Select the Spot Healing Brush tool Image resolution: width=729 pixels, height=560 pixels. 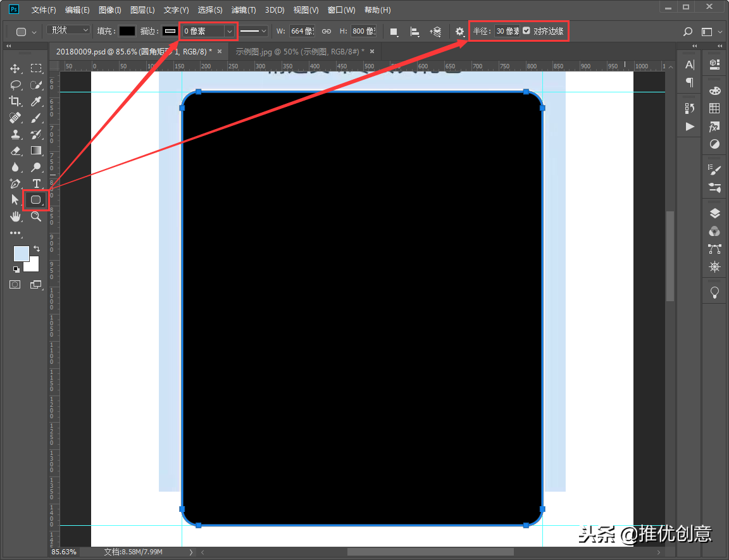tap(15, 118)
